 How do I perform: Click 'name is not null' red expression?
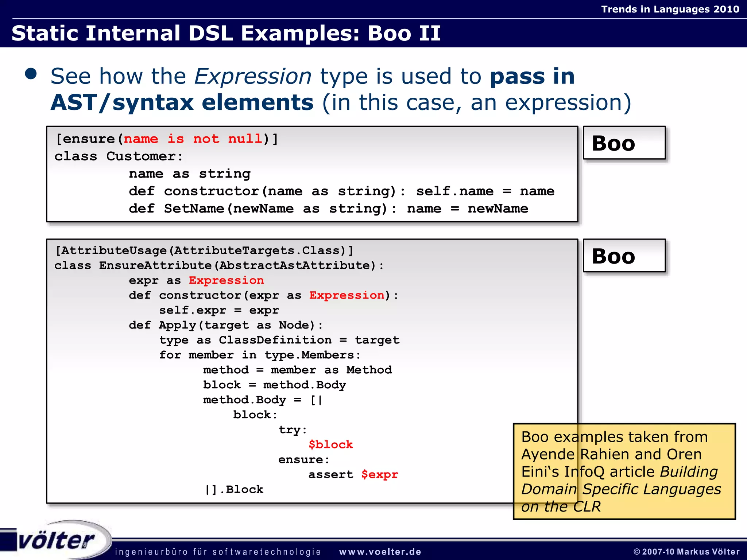(193, 139)
